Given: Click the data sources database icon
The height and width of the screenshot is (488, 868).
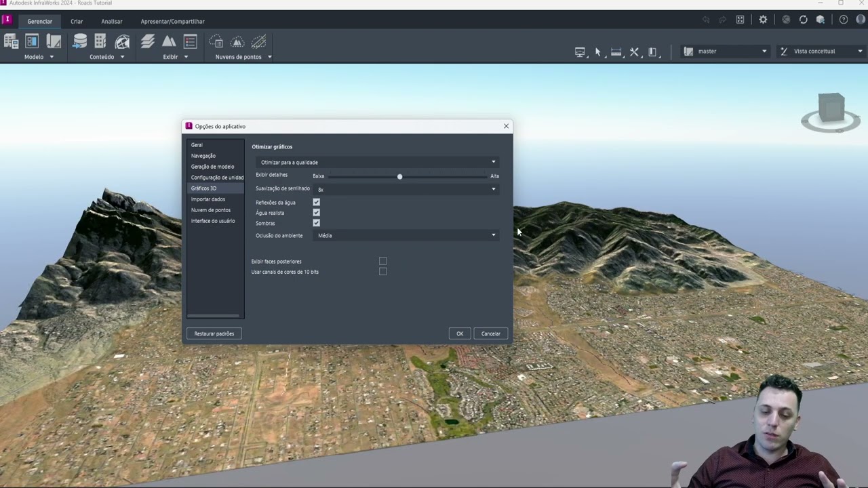Looking at the screenshot, I should (79, 41).
